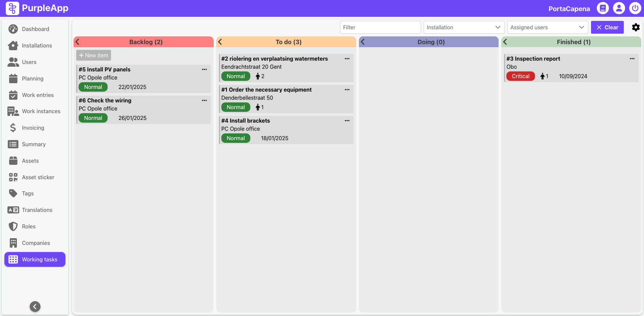Open the three-dot menu for Install PV panels
The width and height of the screenshot is (644, 316).
tap(204, 69)
